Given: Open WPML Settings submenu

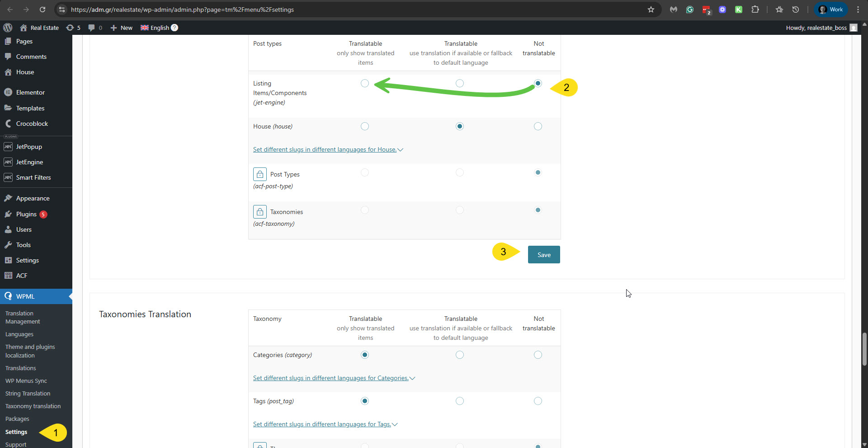Looking at the screenshot, I should point(16,432).
